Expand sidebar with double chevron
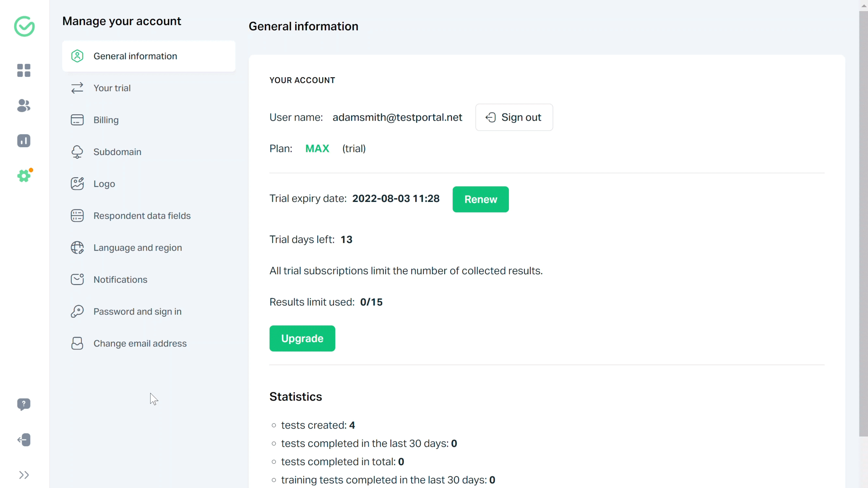This screenshot has width=868, height=488. point(24,475)
